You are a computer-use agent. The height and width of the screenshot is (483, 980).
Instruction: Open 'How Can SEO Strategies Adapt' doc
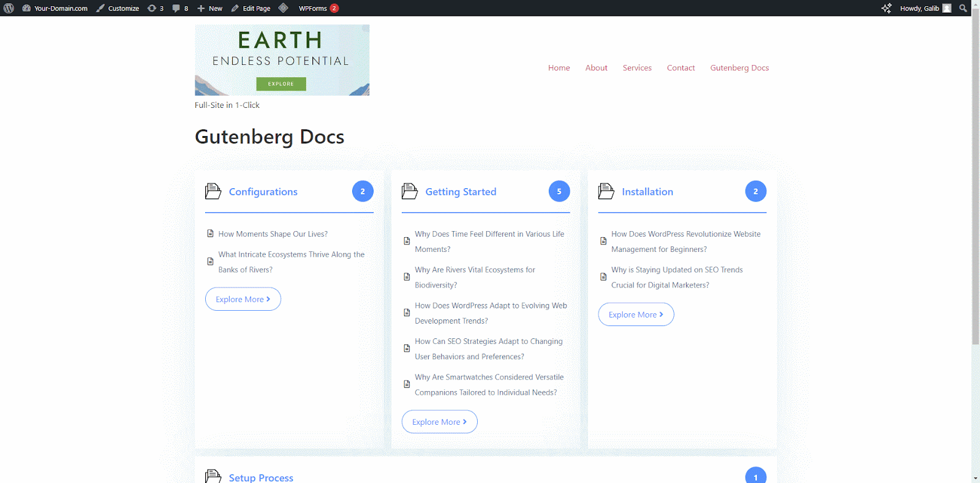click(x=488, y=349)
